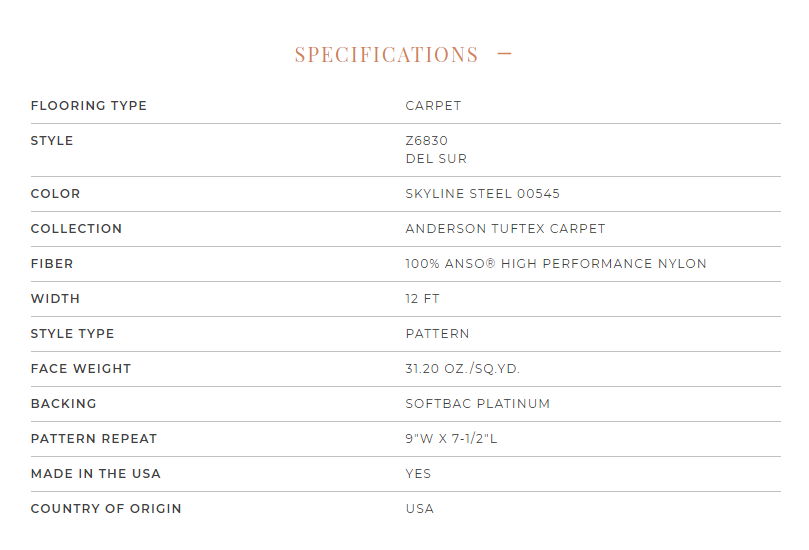809x550 pixels.
Task: Select the Fiber row label
Action: (x=52, y=264)
